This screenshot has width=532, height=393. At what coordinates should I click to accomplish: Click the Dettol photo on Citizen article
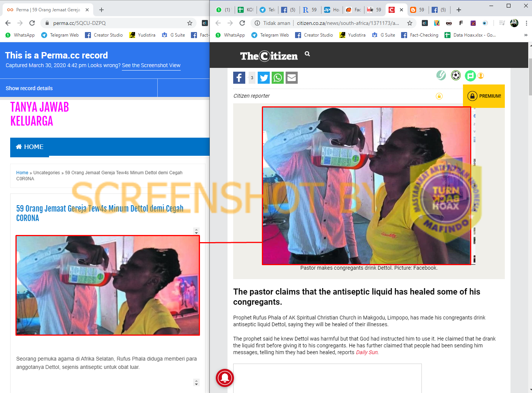[367, 186]
